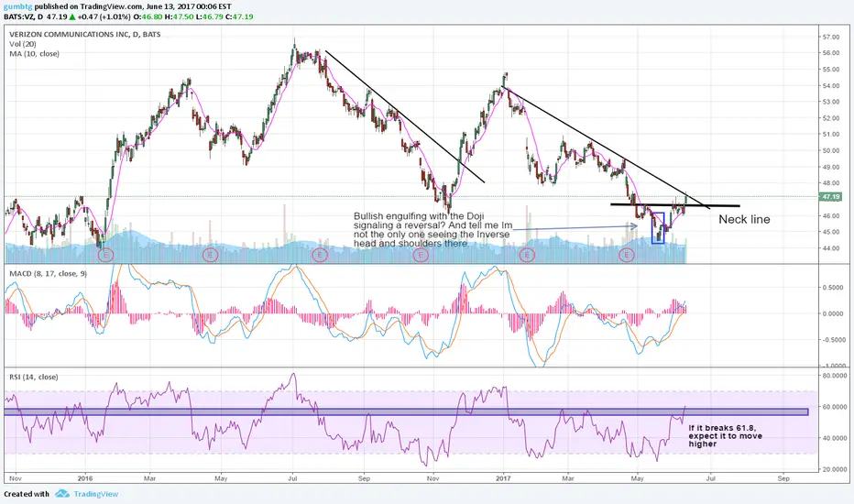
Task: Select the RSI (14, close) label
Action: [34, 377]
